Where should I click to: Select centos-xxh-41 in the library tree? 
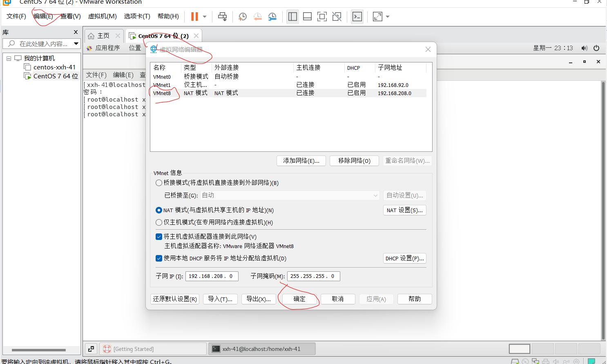(54, 67)
